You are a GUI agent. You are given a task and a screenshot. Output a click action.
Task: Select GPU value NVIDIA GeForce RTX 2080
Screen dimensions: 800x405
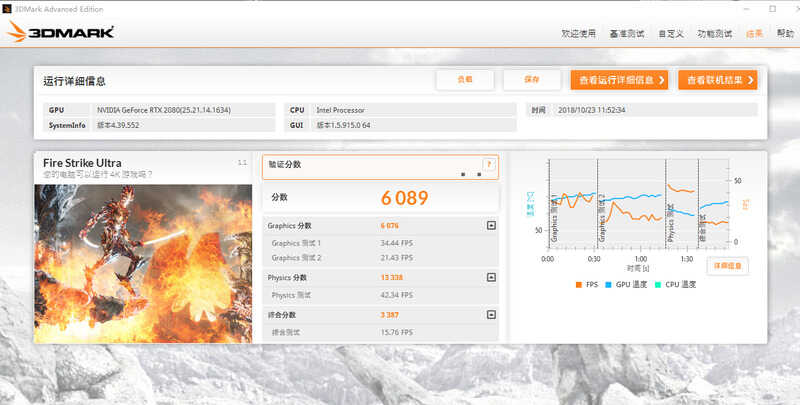point(164,110)
